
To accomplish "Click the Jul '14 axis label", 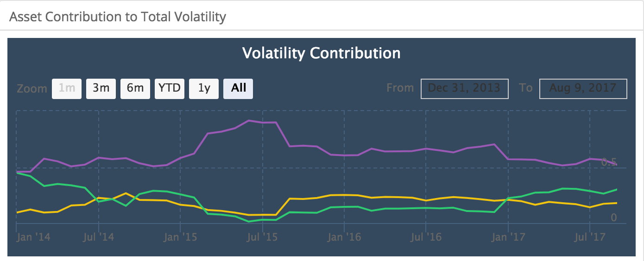I will pos(99,237).
